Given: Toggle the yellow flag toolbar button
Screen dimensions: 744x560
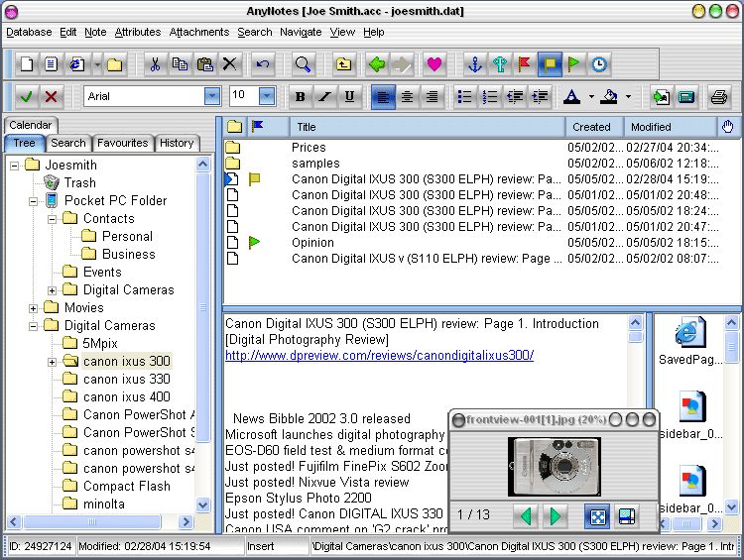Looking at the screenshot, I should tap(550, 64).
